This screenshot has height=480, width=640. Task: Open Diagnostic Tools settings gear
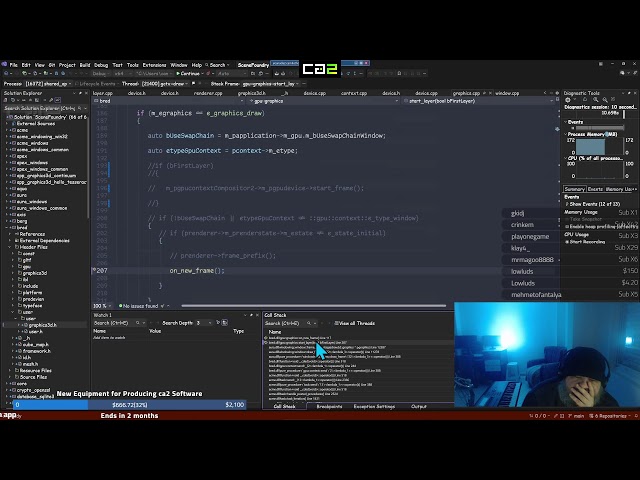coord(568,100)
